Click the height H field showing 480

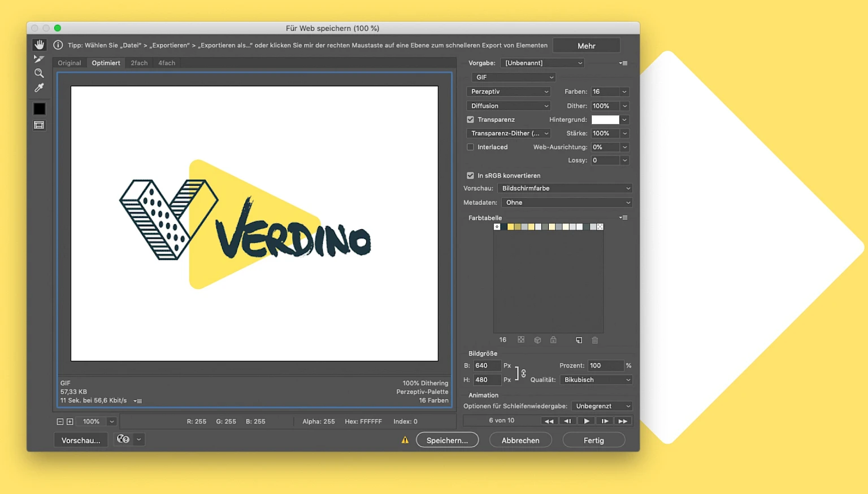point(487,380)
